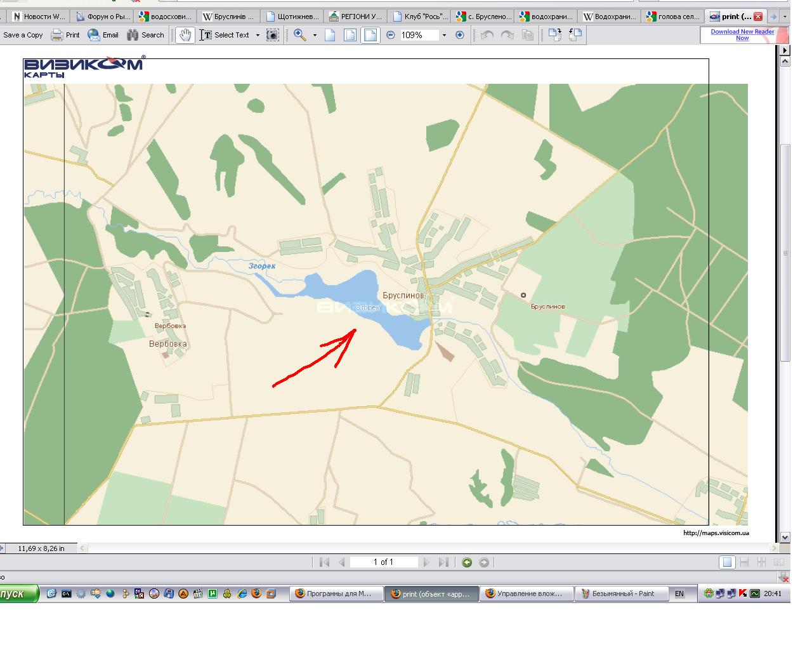
Task: Select the Actual Size page button
Action: tap(330, 36)
